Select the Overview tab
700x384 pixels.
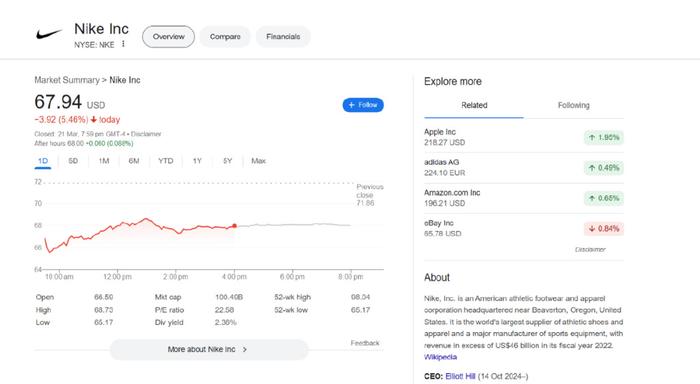point(168,37)
